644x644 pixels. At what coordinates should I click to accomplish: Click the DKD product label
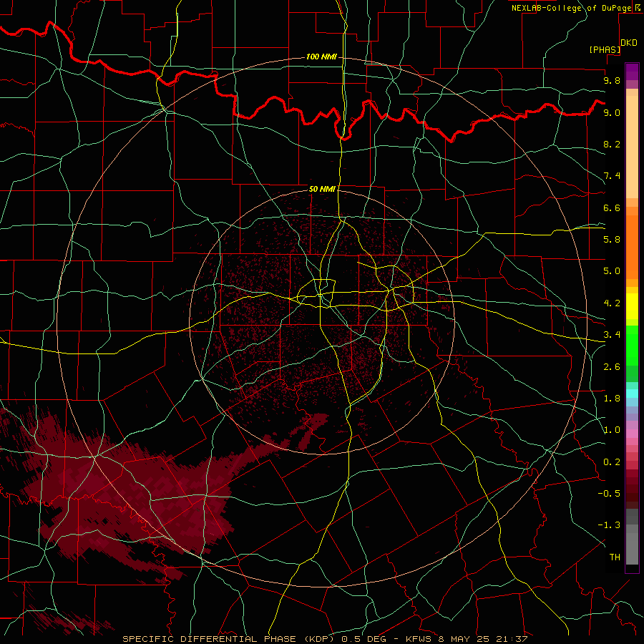pyautogui.click(x=629, y=43)
